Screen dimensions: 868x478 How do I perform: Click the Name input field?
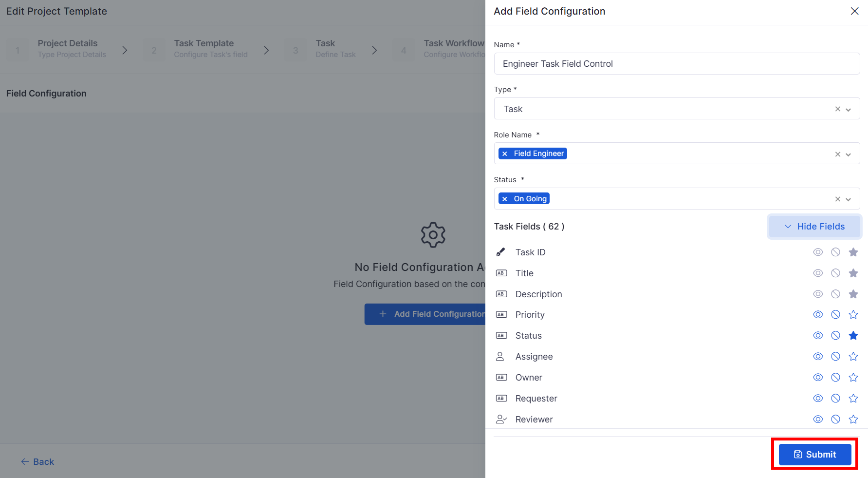coord(677,64)
